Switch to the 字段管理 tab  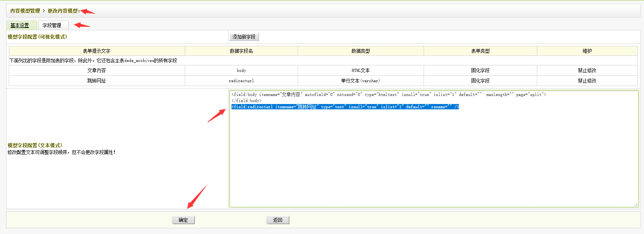click(52, 25)
